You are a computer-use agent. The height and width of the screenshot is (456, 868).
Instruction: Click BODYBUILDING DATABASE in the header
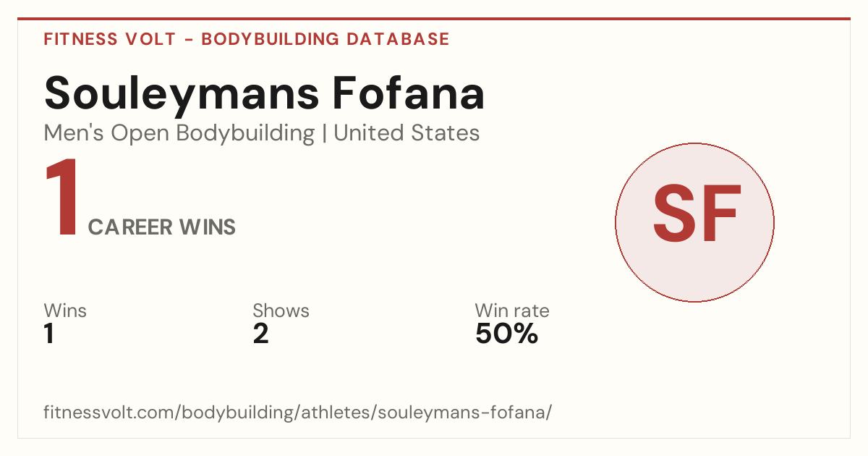coord(325,40)
